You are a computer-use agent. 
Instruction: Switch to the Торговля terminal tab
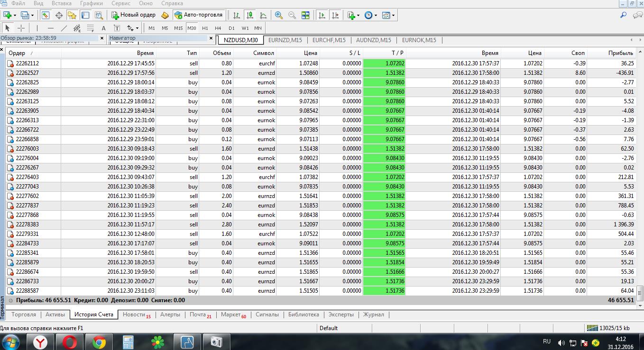coord(24,314)
